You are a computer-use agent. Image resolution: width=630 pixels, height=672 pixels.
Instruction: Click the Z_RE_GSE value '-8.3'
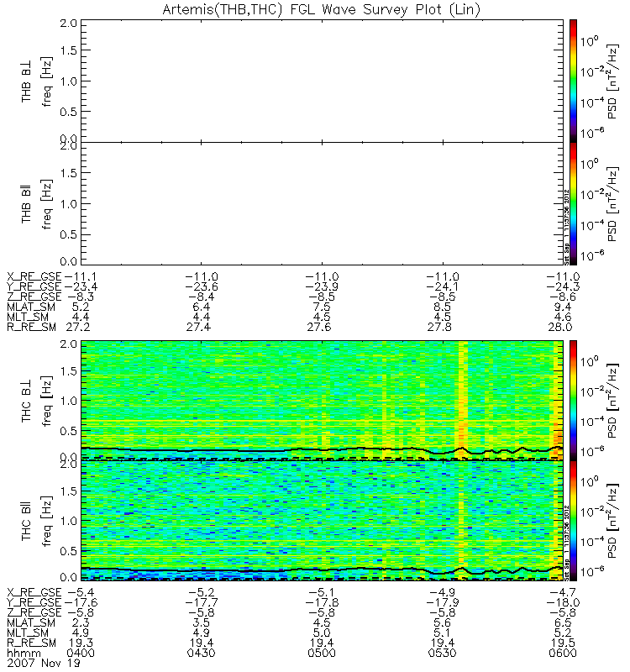coord(79,297)
